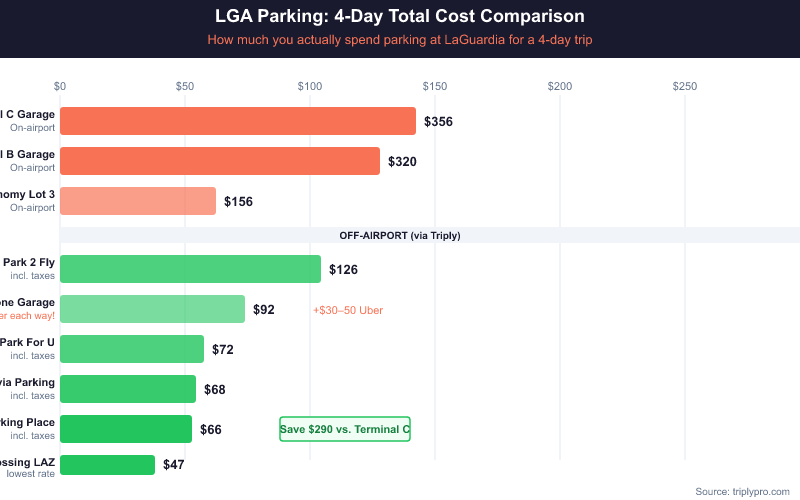Click the $356 value label
Viewport: 800px width, 500px height.
pyautogui.click(x=438, y=122)
